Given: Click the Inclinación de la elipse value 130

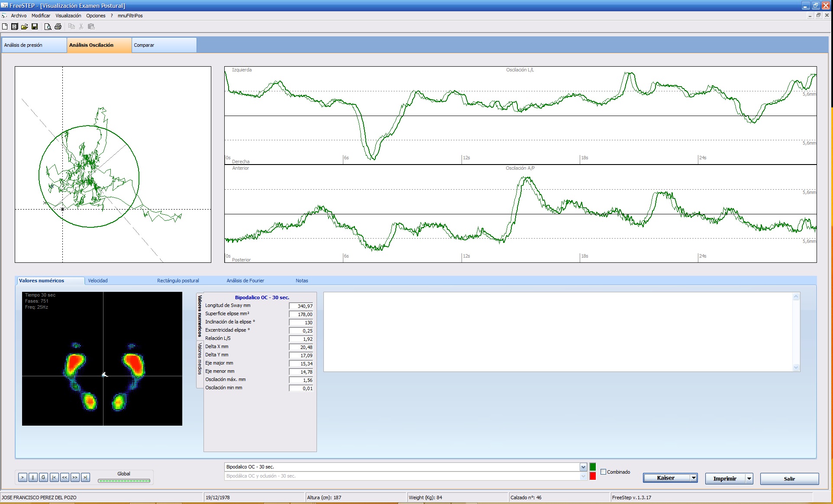Looking at the screenshot, I should point(301,323).
